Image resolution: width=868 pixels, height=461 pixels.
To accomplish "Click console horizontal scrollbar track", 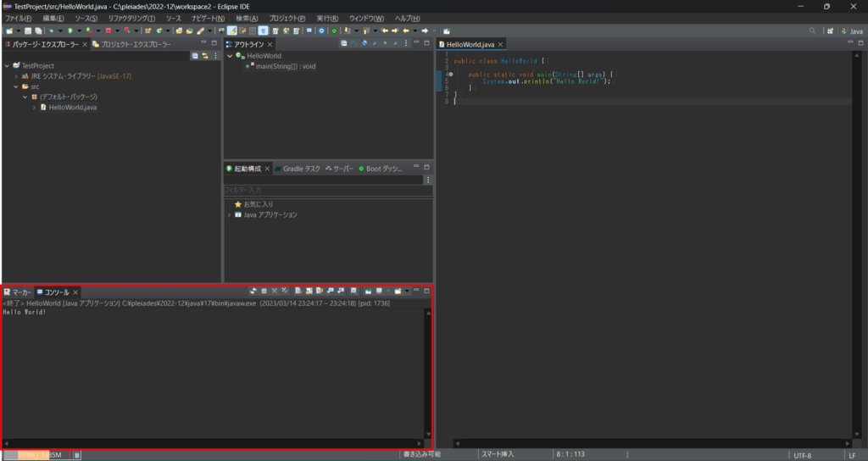I will (212, 443).
